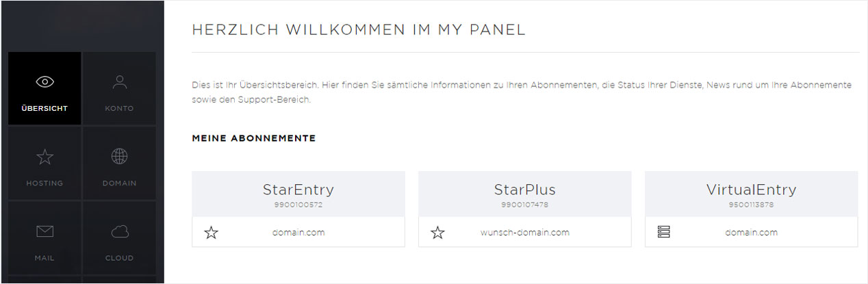Viewport: 868px width, 284px height.
Task: Select the Domain globe icon tile
Action: pyautogui.click(x=119, y=163)
